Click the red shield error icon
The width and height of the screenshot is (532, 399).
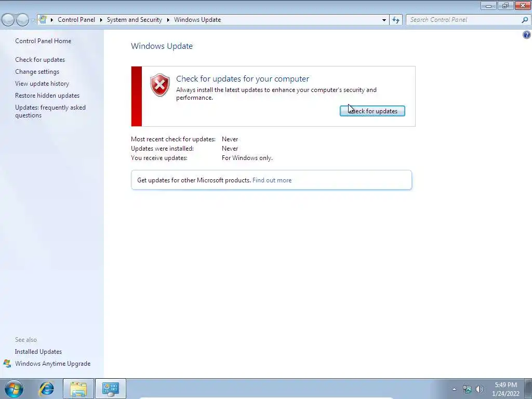(x=160, y=85)
